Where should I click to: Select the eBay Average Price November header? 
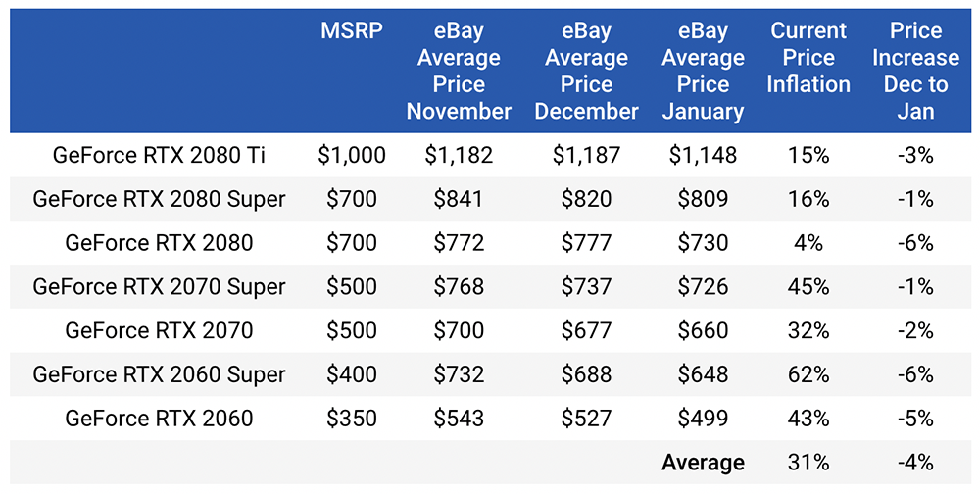tap(459, 71)
